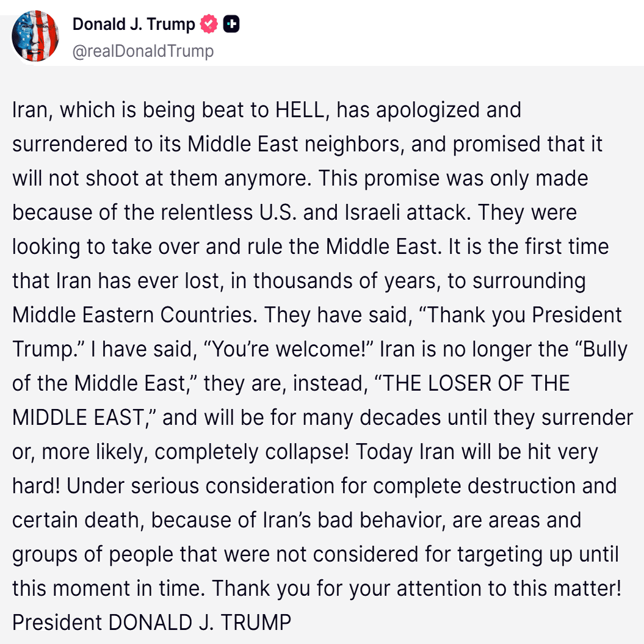Click the "MIDDLE EAST," capitalized text
The image size is (644, 644).
click(82, 418)
